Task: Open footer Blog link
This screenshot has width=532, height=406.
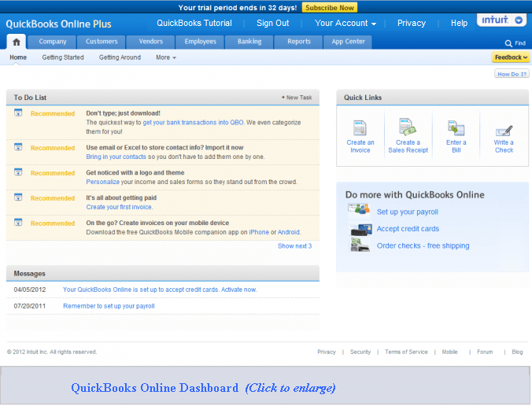Action: [517, 352]
